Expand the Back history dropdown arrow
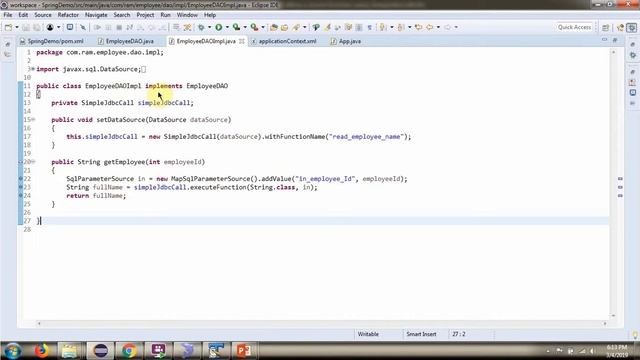This screenshot has width=640, height=360. pyautogui.click(x=438, y=27)
